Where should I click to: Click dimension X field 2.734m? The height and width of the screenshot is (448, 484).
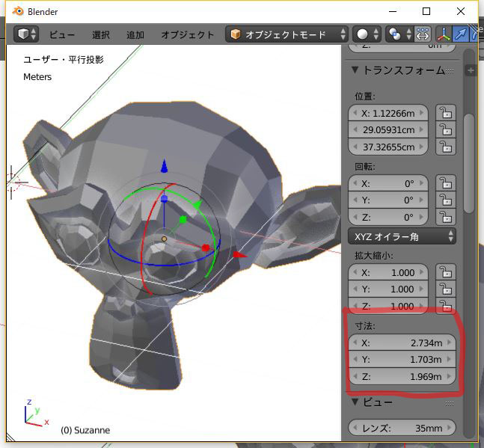tap(402, 343)
